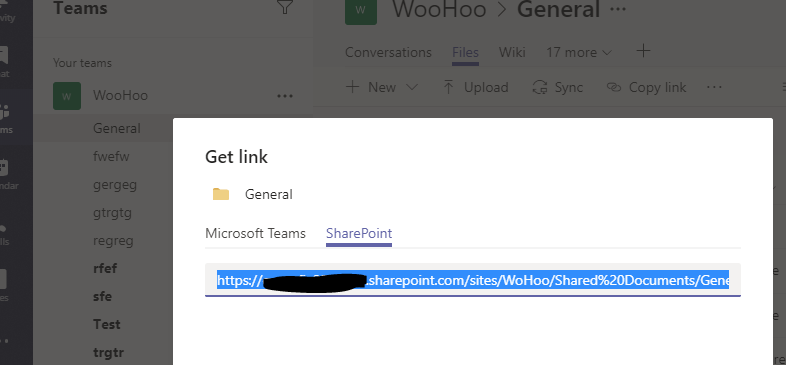Open the rfef channel
This screenshot has height=365, width=786.
coord(105,268)
